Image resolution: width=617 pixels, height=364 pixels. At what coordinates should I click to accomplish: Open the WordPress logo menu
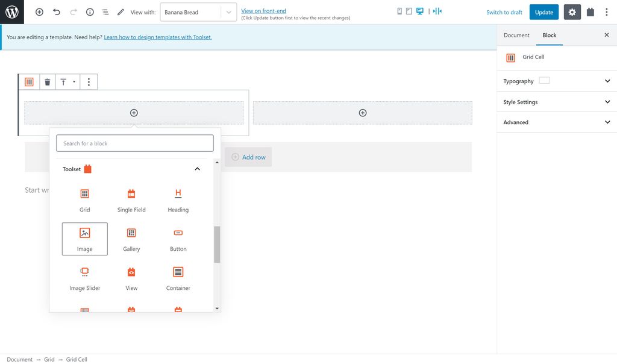pos(12,12)
